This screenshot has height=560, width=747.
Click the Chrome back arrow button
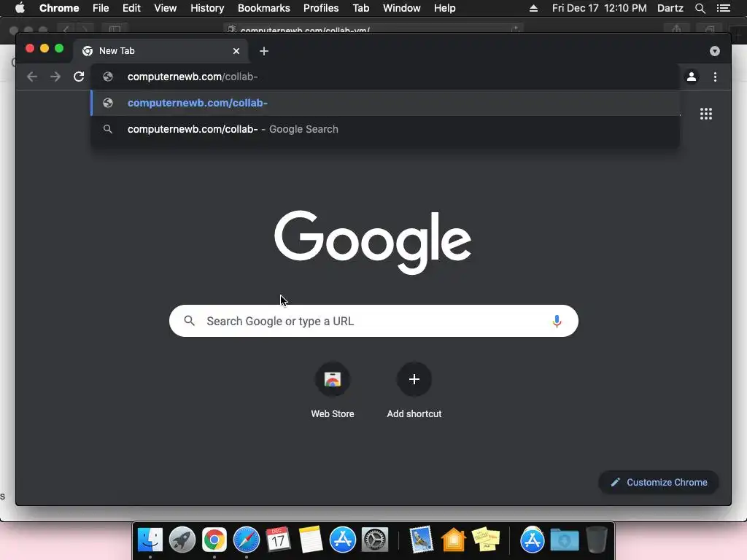[32, 77]
